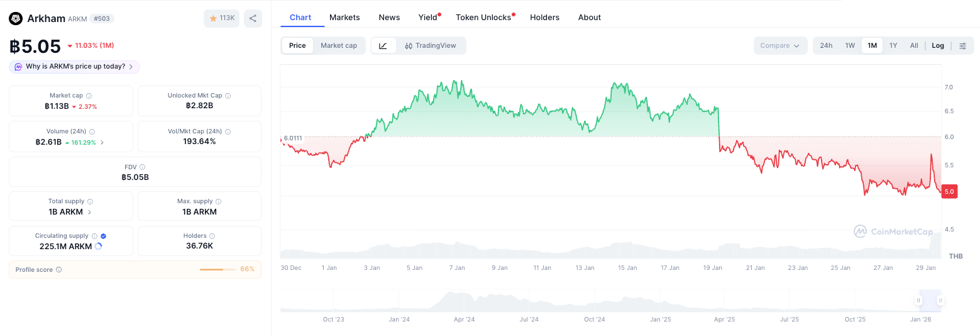Open 'Why is ARKM's price up today?'
The width and height of the screenshot is (980, 336).
point(74,67)
